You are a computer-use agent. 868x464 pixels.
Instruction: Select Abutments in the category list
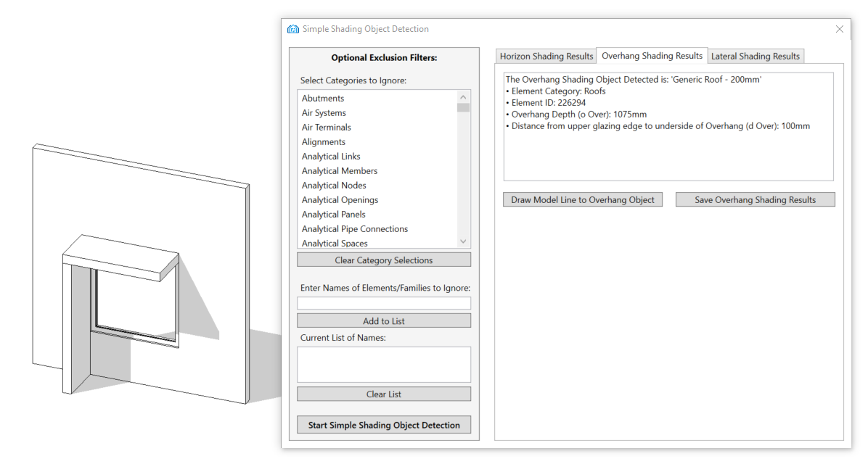coord(323,99)
